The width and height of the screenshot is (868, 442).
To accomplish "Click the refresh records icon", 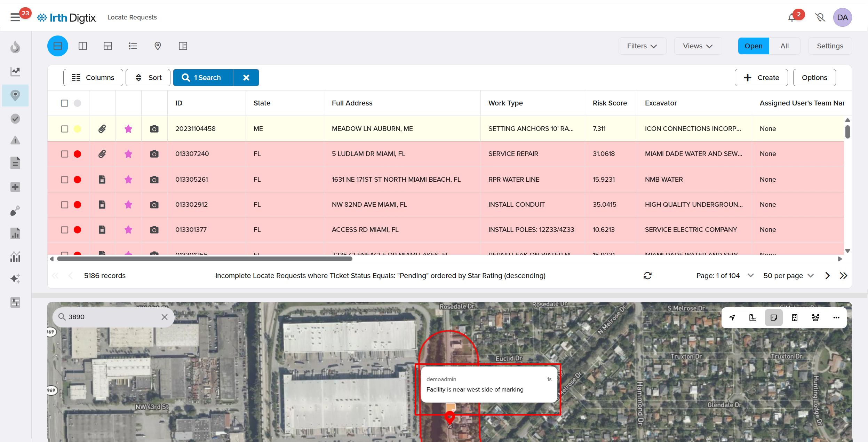I will click(x=647, y=276).
